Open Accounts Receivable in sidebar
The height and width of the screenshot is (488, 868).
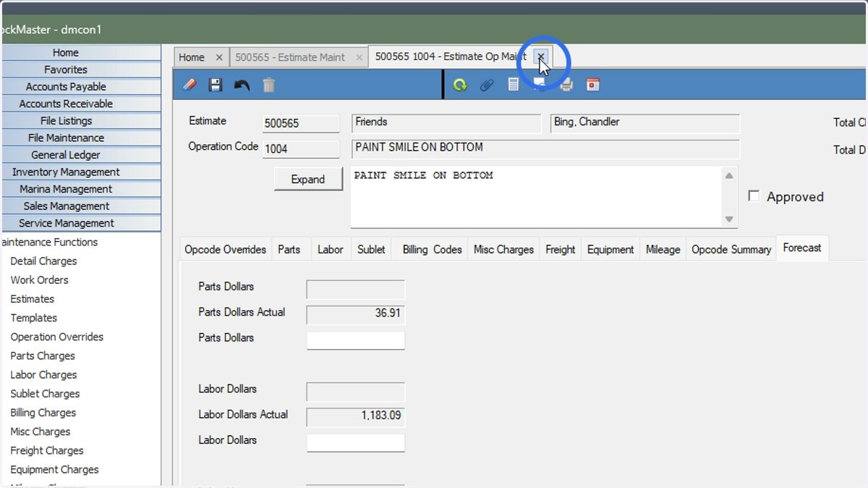[81, 104]
